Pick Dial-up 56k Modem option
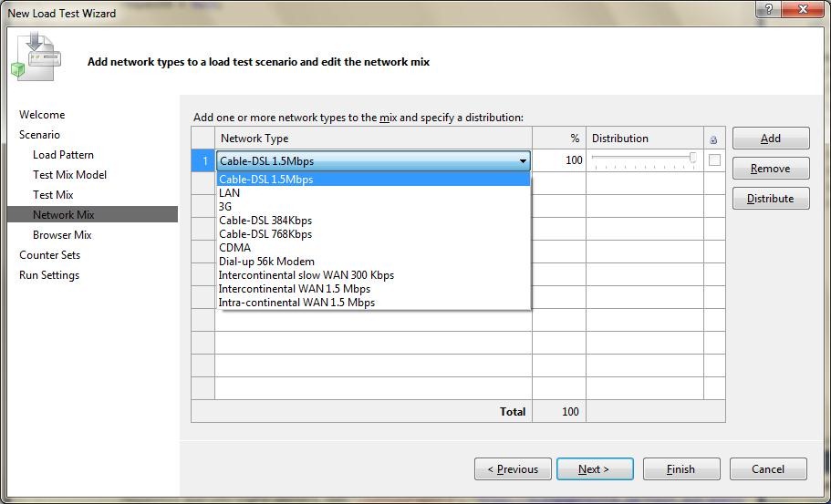 [x=373, y=262]
